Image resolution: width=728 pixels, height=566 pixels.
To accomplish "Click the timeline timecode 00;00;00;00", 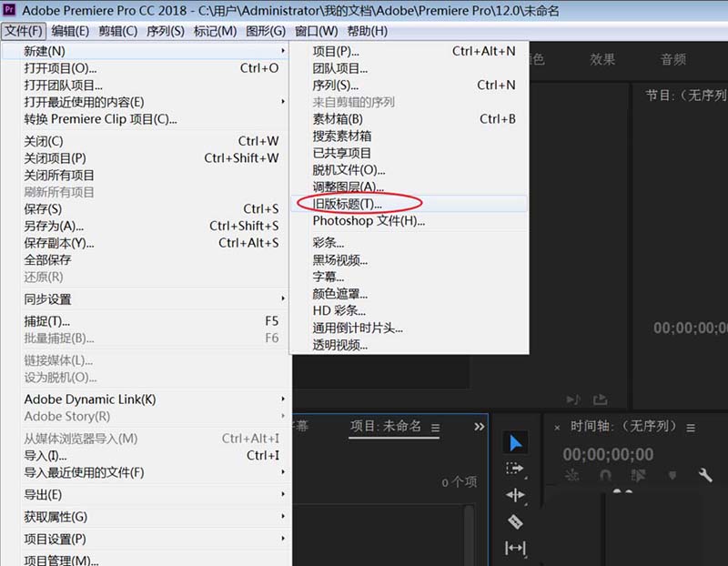I will (608, 454).
